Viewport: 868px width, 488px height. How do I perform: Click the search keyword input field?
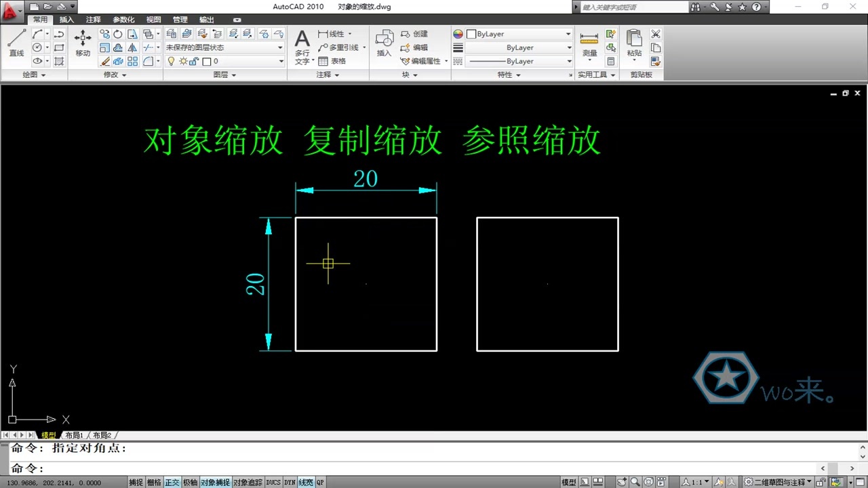634,7
